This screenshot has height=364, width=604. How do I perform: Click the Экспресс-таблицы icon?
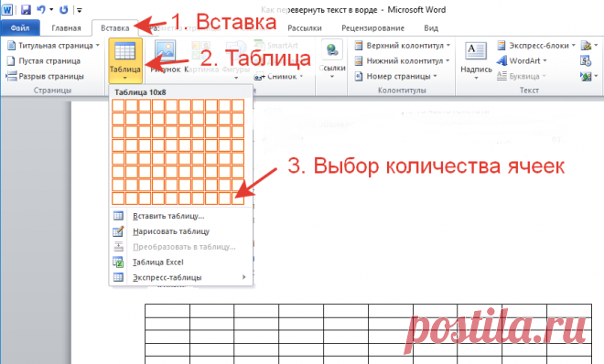[118, 277]
